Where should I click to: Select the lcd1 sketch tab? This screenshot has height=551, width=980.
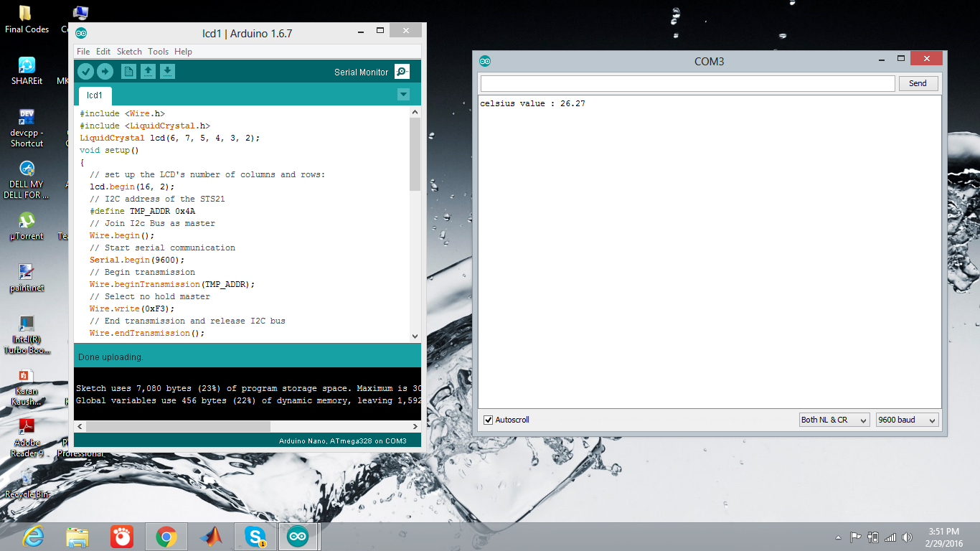click(95, 95)
